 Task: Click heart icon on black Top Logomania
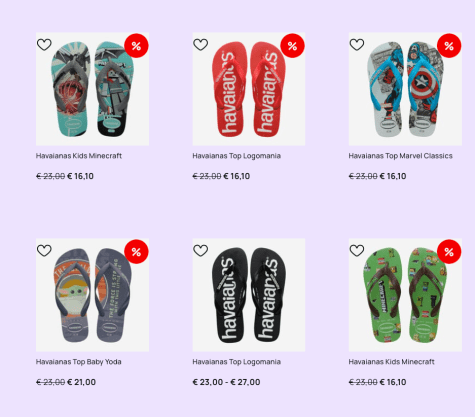[200, 251]
